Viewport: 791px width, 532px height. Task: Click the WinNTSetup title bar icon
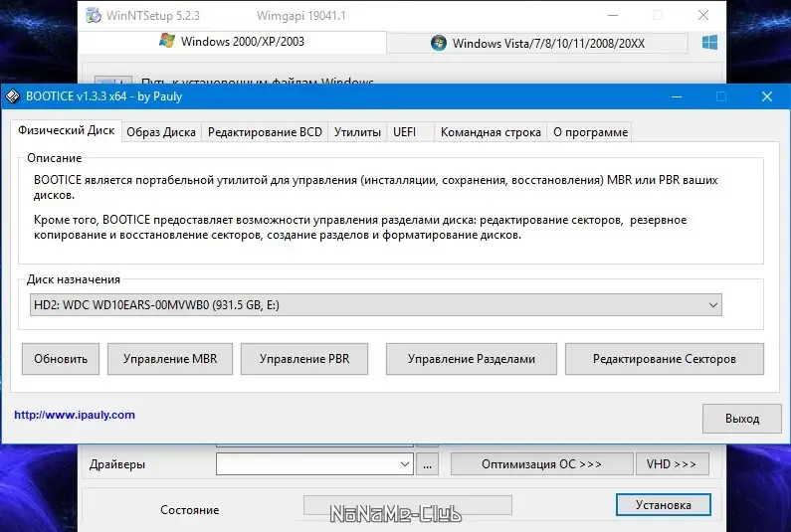(94, 15)
